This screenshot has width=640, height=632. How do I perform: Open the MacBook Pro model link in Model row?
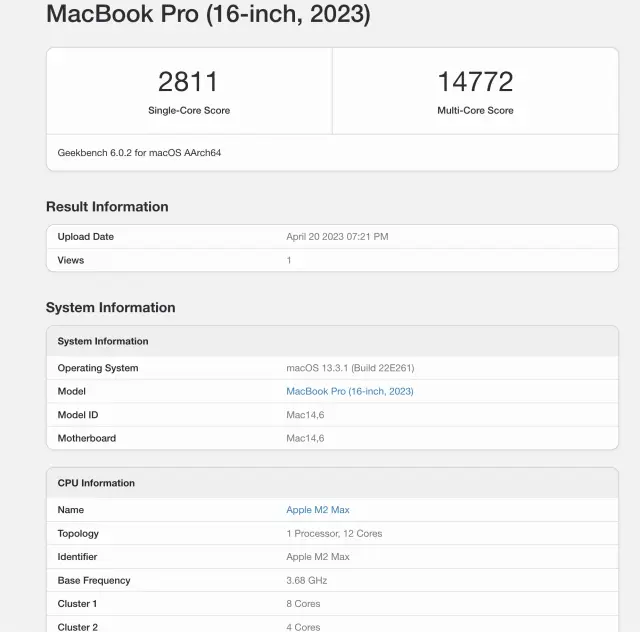coord(349,391)
